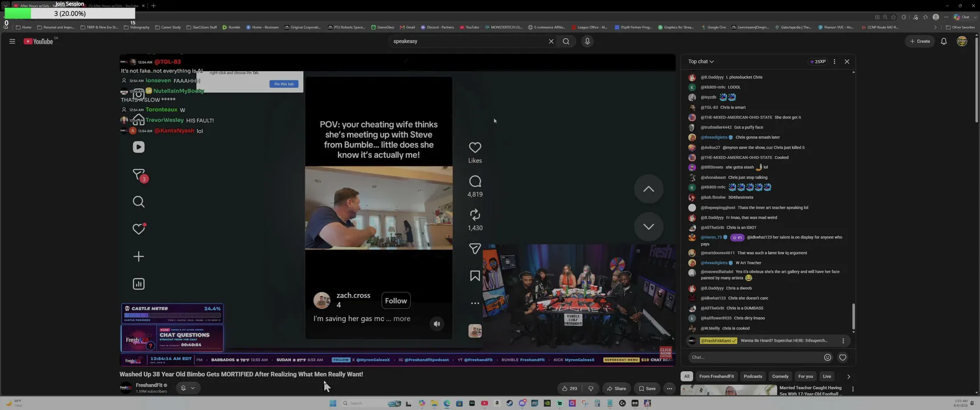Image resolution: width=980 pixels, height=410 pixels.
Task: Select the Live filter chip
Action: [827, 376]
